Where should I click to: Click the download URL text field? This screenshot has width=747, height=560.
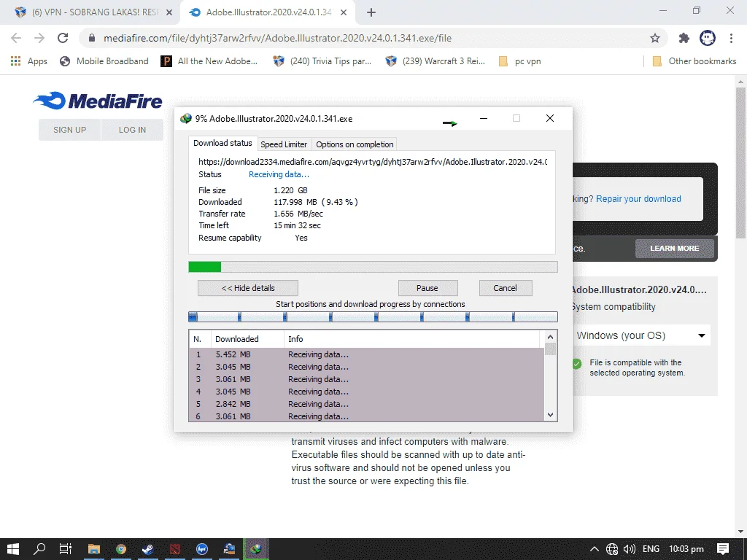[373, 162]
